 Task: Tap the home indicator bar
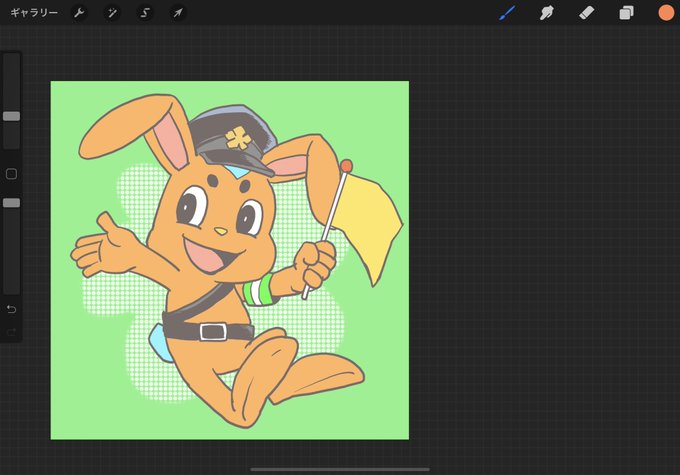tap(340, 469)
